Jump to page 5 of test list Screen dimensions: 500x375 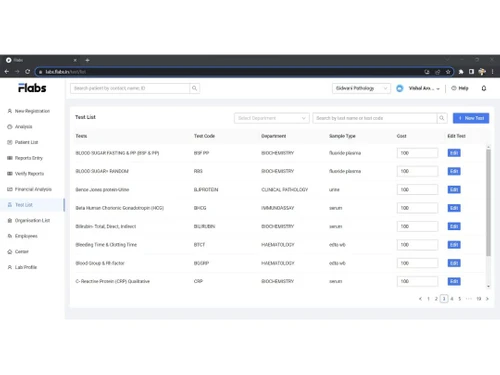(x=460, y=299)
